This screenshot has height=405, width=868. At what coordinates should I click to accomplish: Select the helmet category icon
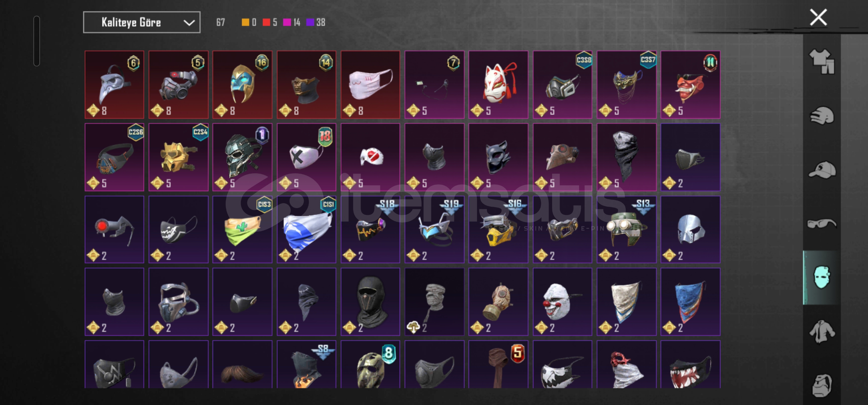point(822,116)
